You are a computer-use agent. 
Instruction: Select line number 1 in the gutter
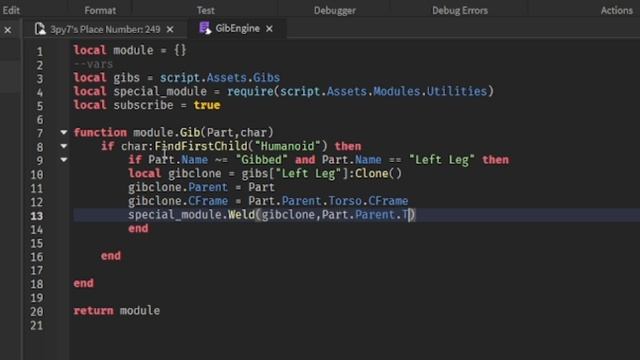pos(40,51)
